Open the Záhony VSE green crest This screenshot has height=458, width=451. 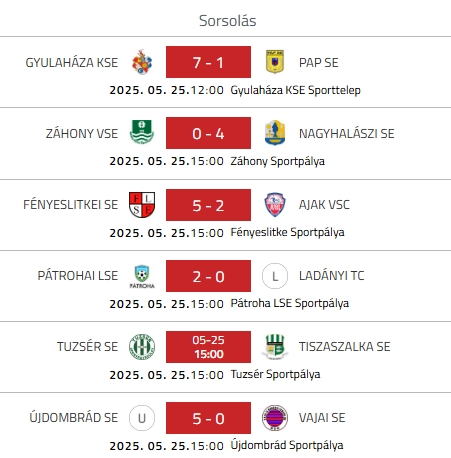[142, 132]
